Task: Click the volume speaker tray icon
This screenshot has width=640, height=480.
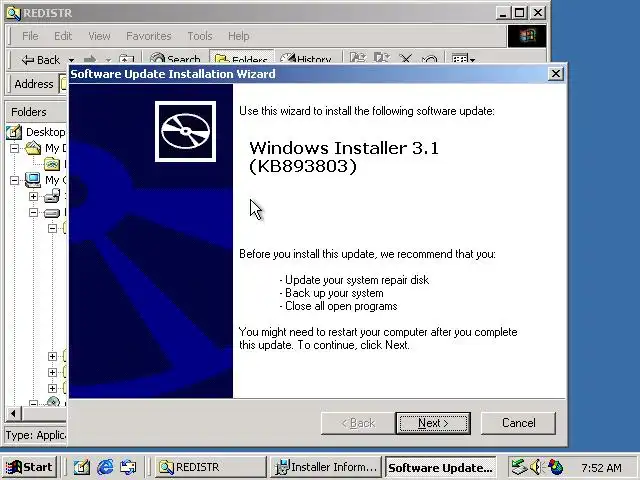Action: 536,467
